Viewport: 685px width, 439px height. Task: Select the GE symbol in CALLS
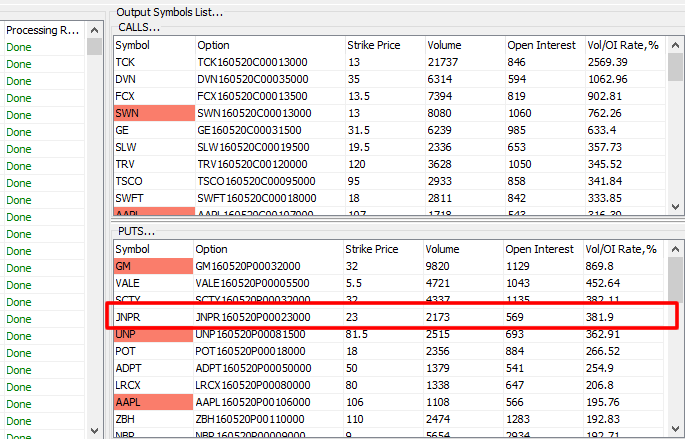coord(122,130)
